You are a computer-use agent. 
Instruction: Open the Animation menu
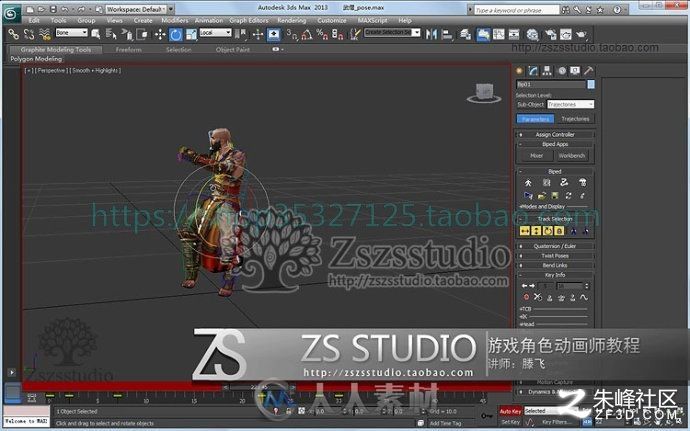click(x=209, y=20)
